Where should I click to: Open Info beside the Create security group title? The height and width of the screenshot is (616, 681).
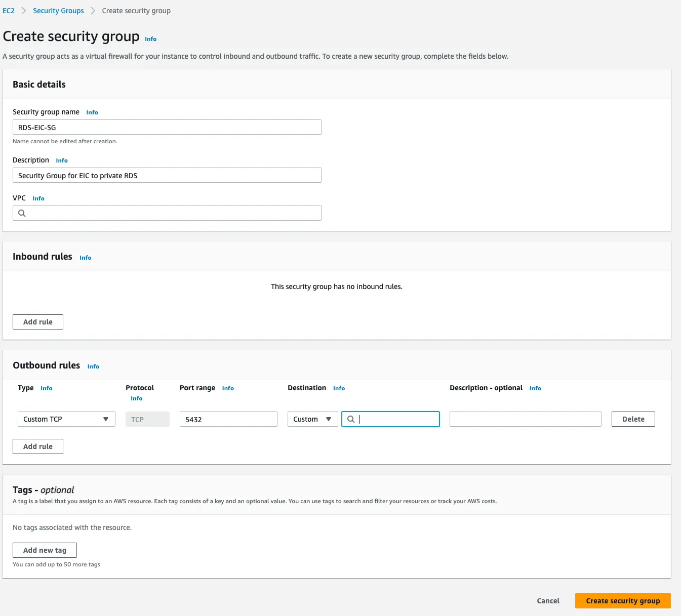[150, 39]
